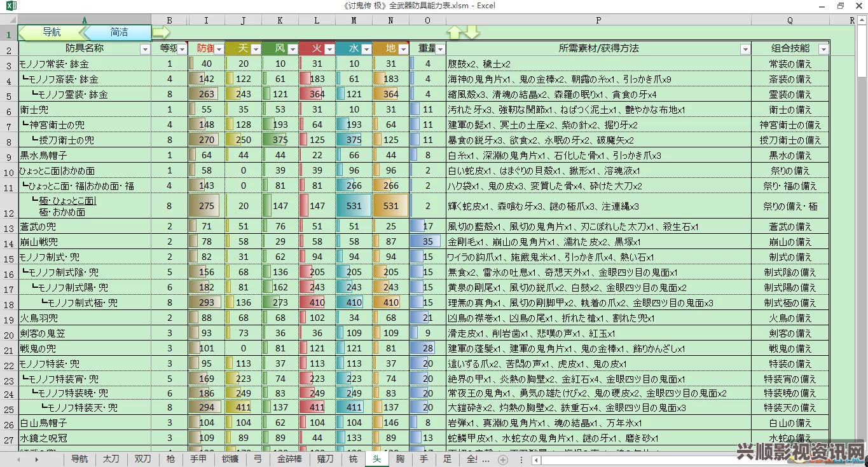868x467 pixels.
Task: Select row 18 header
Action: pyautogui.click(x=9, y=303)
